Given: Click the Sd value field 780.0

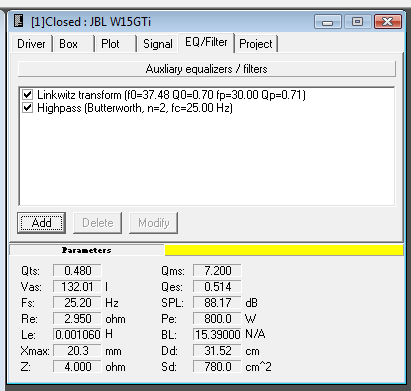Looking at the screenshot, I should click(x=217, y=366).
